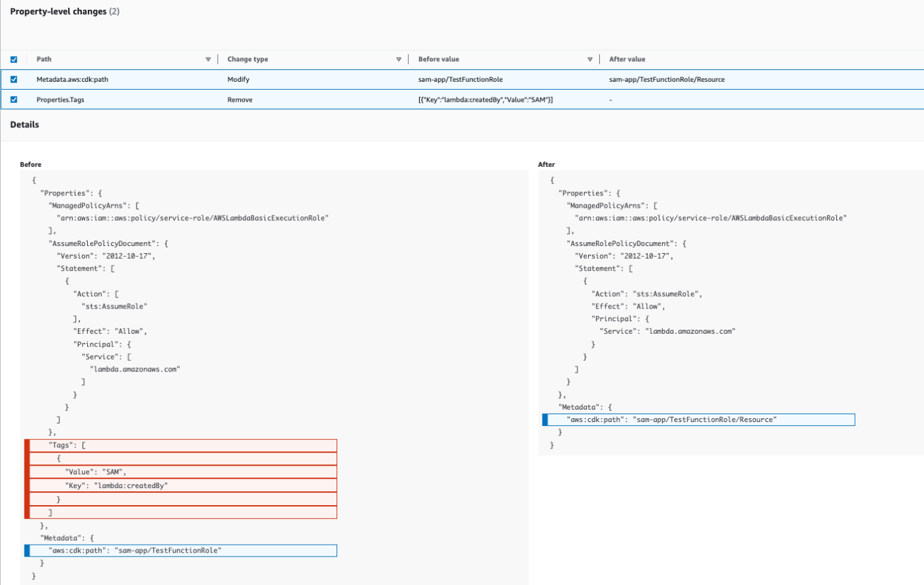The width and height of the screenshot is (924, 585).
Task: Click the Remove change type cell
Action: [240, 100]
